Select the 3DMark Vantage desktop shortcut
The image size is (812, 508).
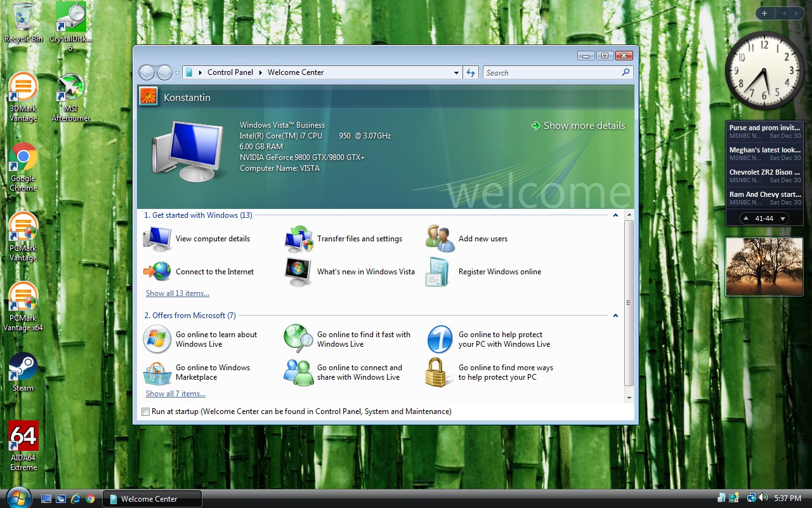(x=23, y=97)
